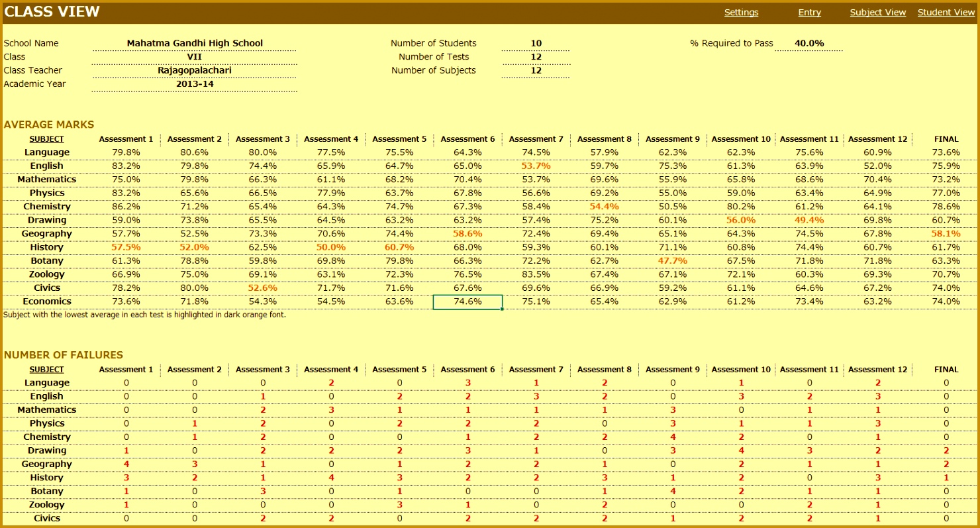
Task: Select the highlighted 53.7% English cell
Action: point(536,166)
